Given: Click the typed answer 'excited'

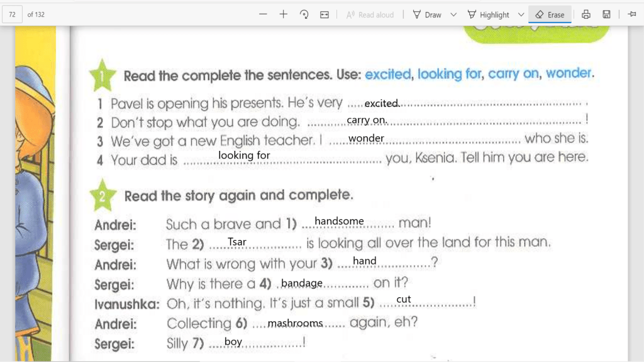Looking at the screenshot, I should coord(381,103).
